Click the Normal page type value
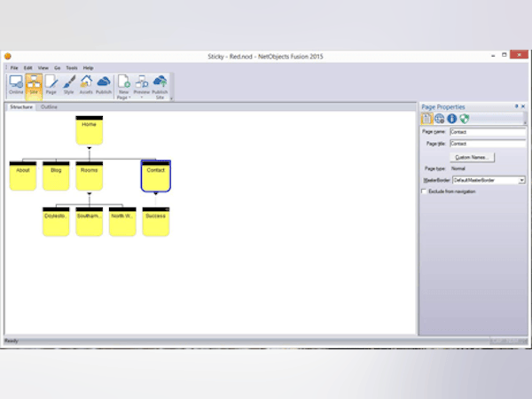This screenshot has height=399, width=532. click(x=458, y=168)
